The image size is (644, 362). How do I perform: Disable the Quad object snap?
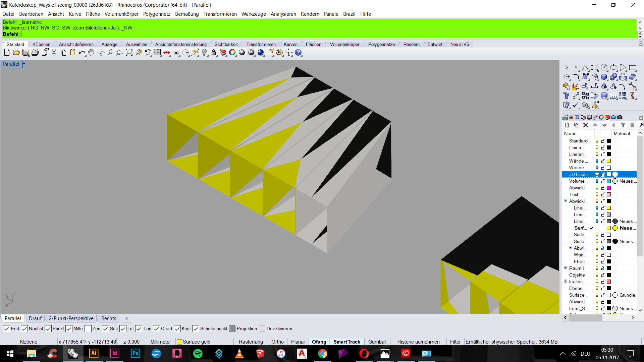(157, 329)
